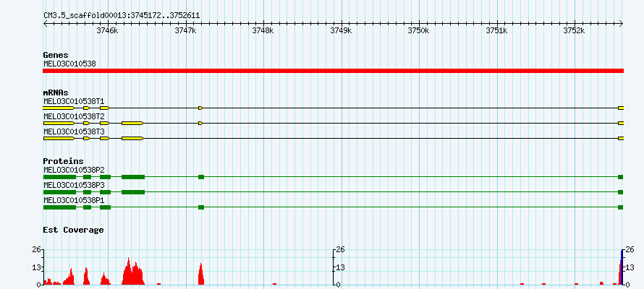Select the MELO3C010538P1 protein label
The height and width of the screenshot is (289, 644).
[x=74, y=200]
